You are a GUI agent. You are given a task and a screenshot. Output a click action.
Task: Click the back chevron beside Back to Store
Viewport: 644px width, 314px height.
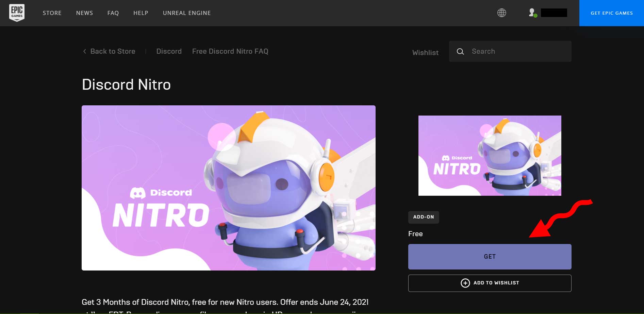84,51
